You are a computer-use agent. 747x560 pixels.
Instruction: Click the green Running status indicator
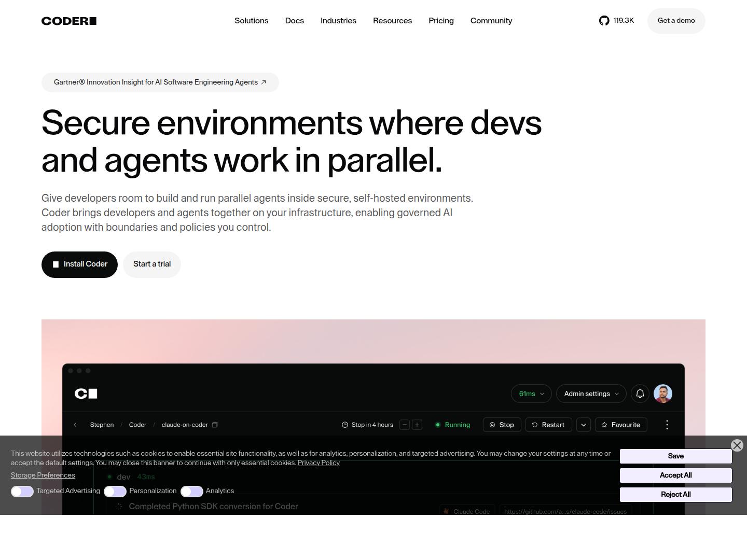click(453, 425)
